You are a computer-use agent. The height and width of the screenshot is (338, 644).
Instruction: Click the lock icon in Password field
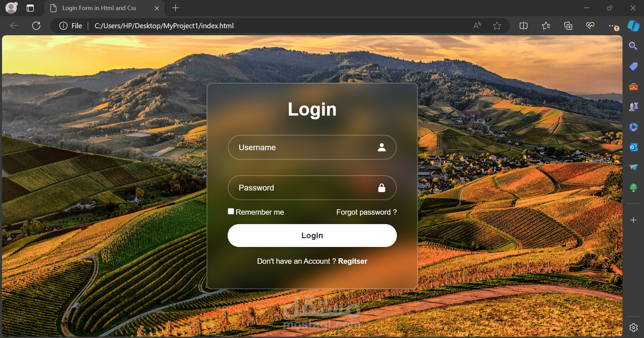pyautogui.click(x=382, y=187)
